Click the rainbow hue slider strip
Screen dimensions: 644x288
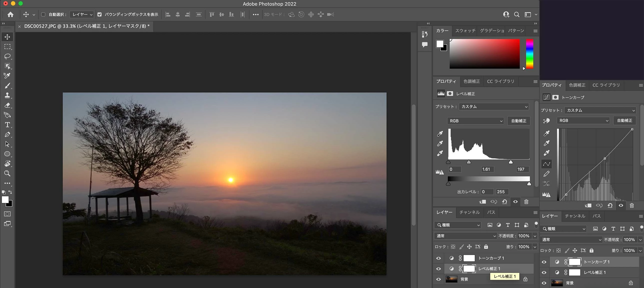530,54
